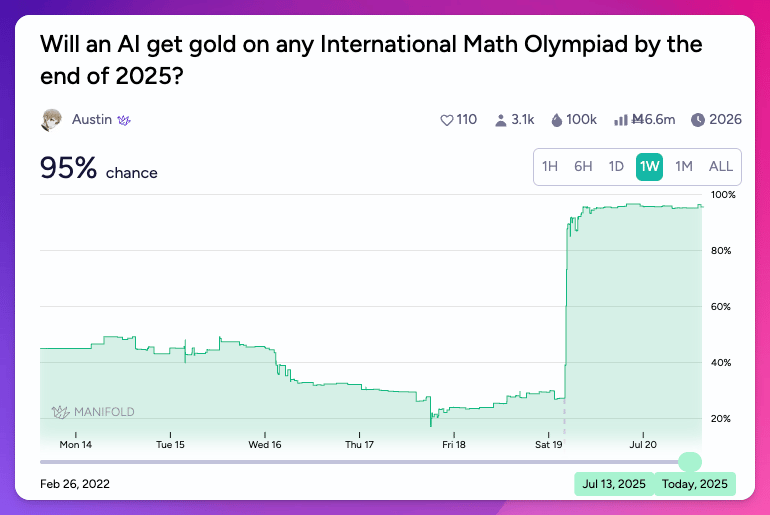This screenshot has height=515, width=770.
Task: Click the heart like icon
Action: pos(447,120)
